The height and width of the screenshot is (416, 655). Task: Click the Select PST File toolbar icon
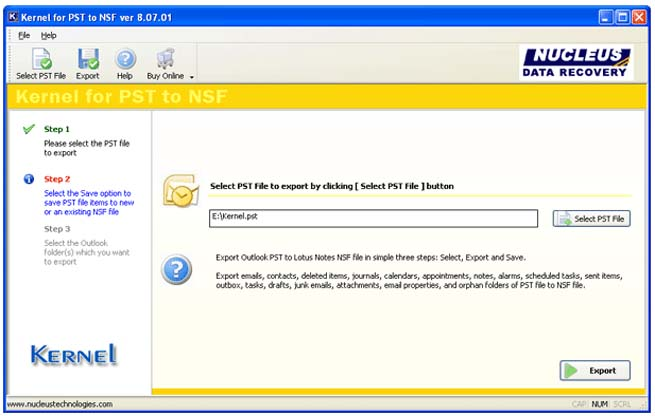pyautogui.click(x=41, y=59)
